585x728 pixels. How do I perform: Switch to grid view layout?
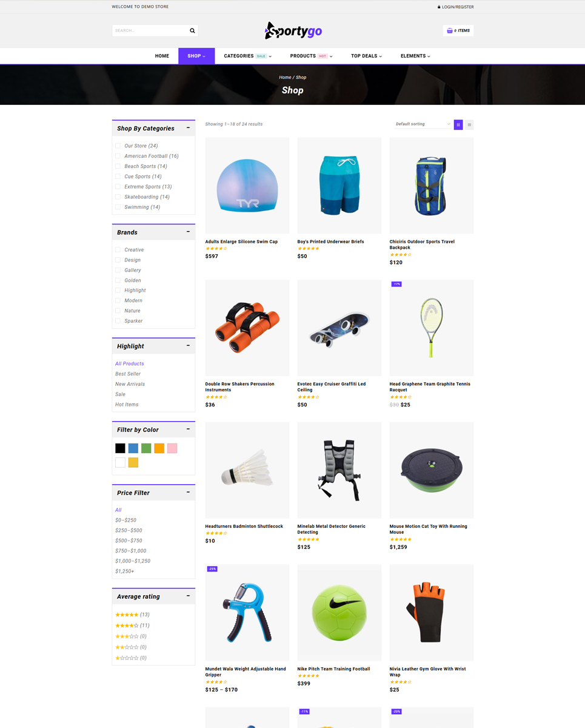tap(458, 124)
